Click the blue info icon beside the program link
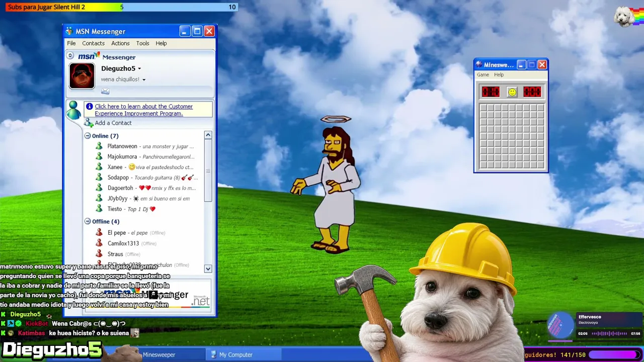 89,106
